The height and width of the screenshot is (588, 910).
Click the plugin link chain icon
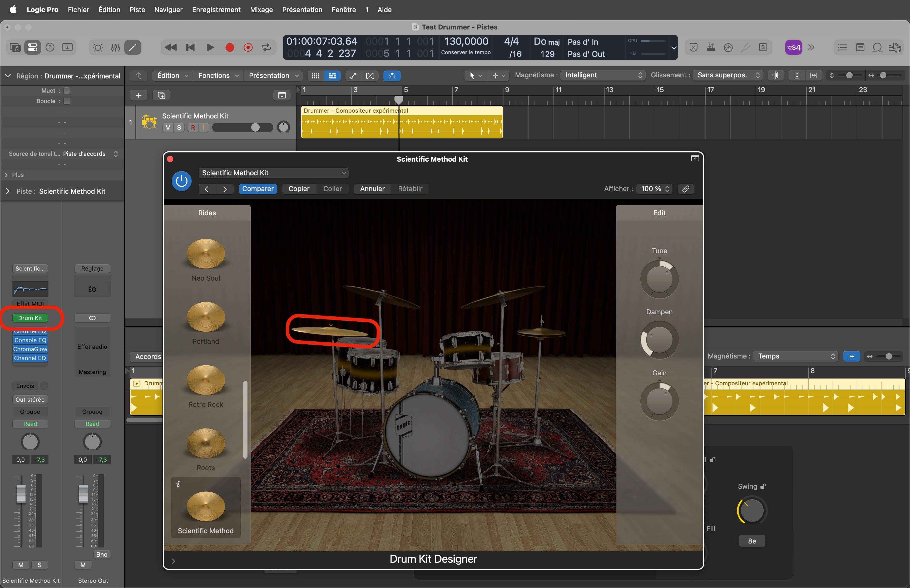click(x=686, y=189)
